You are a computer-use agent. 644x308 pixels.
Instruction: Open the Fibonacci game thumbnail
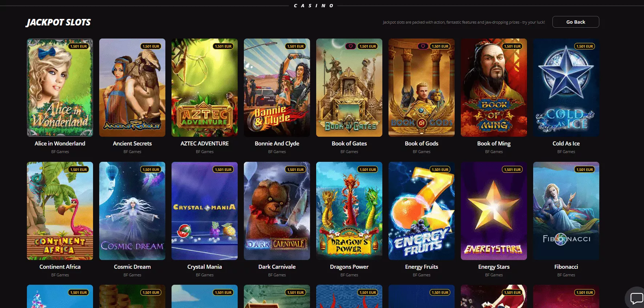click(x=566, y=211)
